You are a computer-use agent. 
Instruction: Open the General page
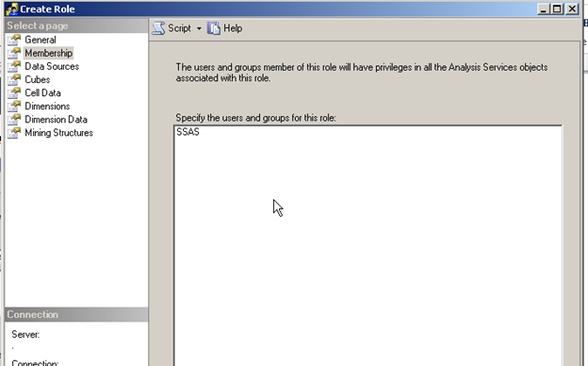click(x=41, y=40)
